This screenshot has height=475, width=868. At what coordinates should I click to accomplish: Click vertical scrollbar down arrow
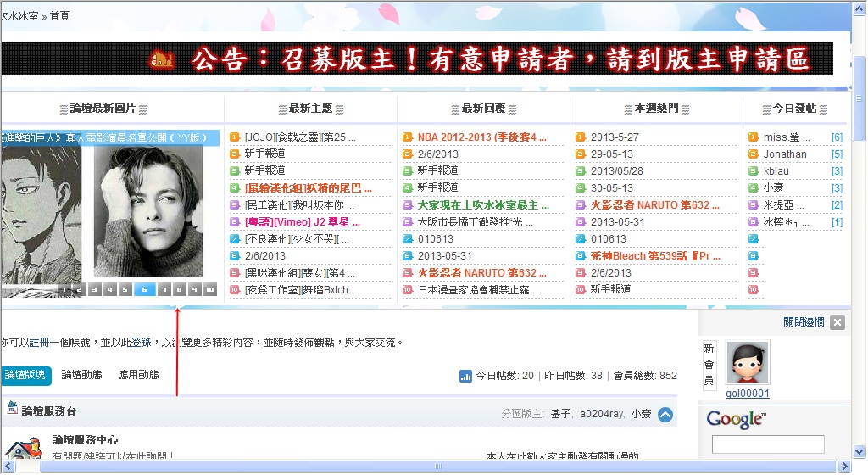[860, 451]
